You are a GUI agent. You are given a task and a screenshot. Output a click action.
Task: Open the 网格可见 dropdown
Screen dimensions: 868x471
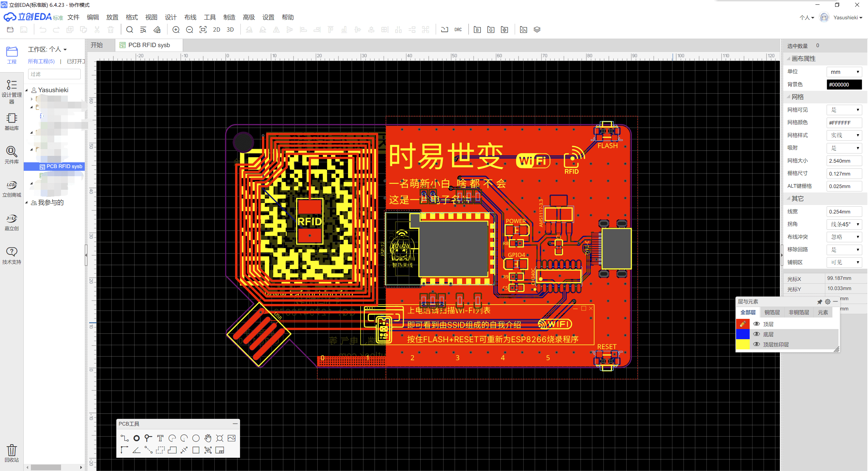(x=844, y=110)
